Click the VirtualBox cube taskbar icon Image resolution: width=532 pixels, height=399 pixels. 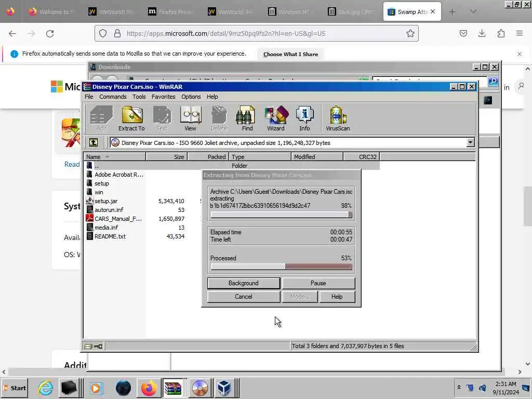pos(224,388)
